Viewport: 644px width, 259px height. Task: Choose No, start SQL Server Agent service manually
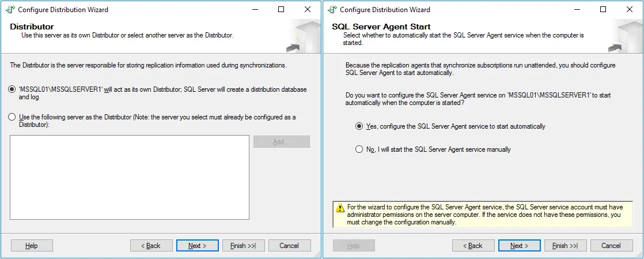pyautogui.click(x=359, y=149)
